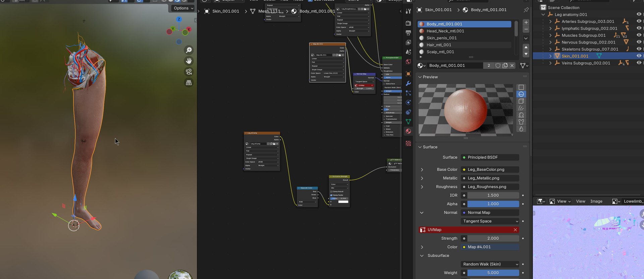The width and height of the screenshot is (644, 279).
Task: Select the Scalp_mtl_001 material slot
Action: point(464,52)
